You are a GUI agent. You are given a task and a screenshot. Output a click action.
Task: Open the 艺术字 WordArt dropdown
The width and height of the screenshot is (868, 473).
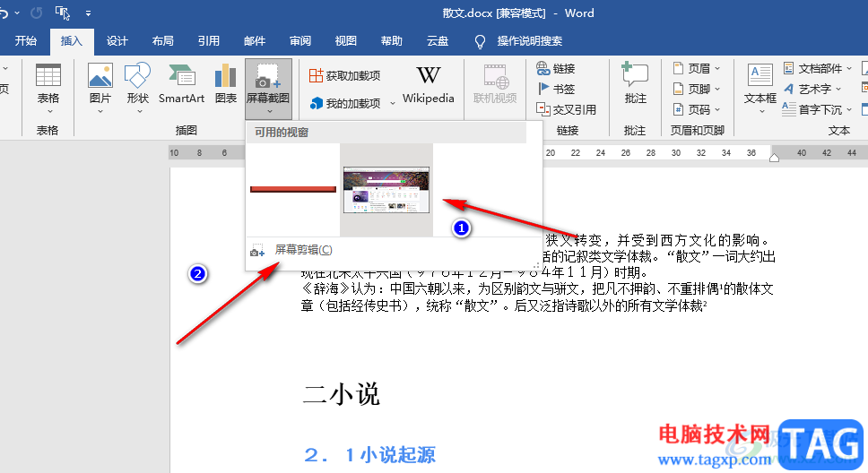(x=812, y=89)
